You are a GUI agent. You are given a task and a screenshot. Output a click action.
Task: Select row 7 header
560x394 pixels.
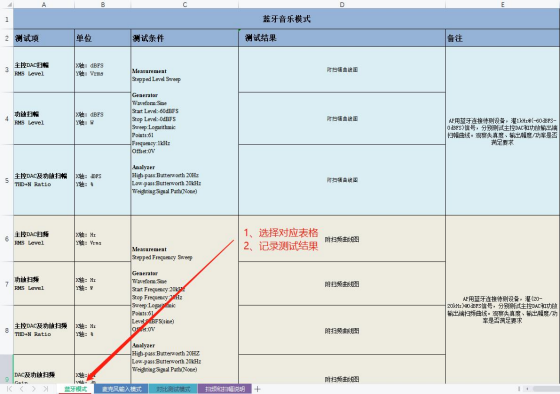7,284
